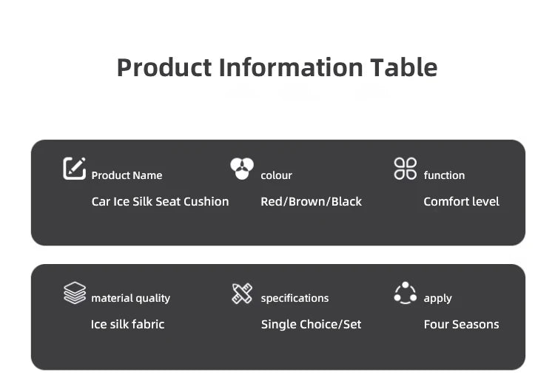This screenshot has width=555, height=392.
Task: Click the four-leaf function icon
Action: [406, 169]
